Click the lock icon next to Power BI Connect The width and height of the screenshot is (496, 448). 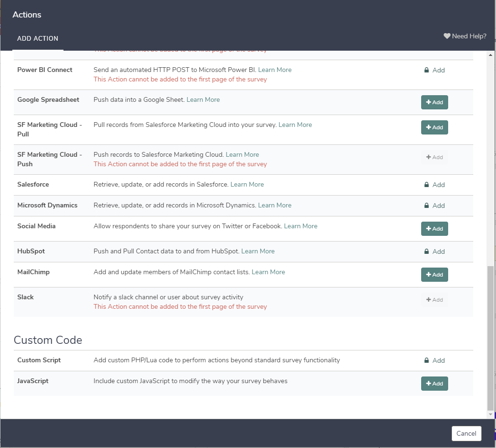click(x=426, y=70)
